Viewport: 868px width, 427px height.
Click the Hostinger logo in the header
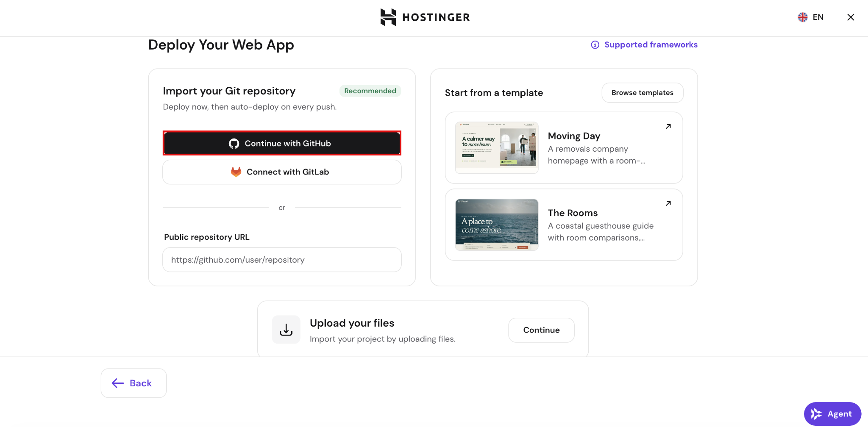point(425,17)
